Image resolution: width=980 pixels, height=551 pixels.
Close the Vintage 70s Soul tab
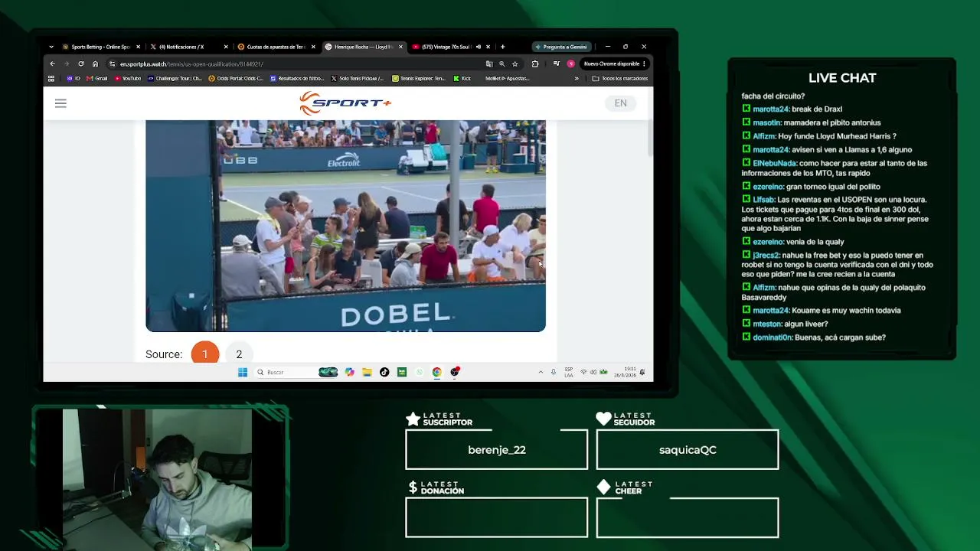488,47
